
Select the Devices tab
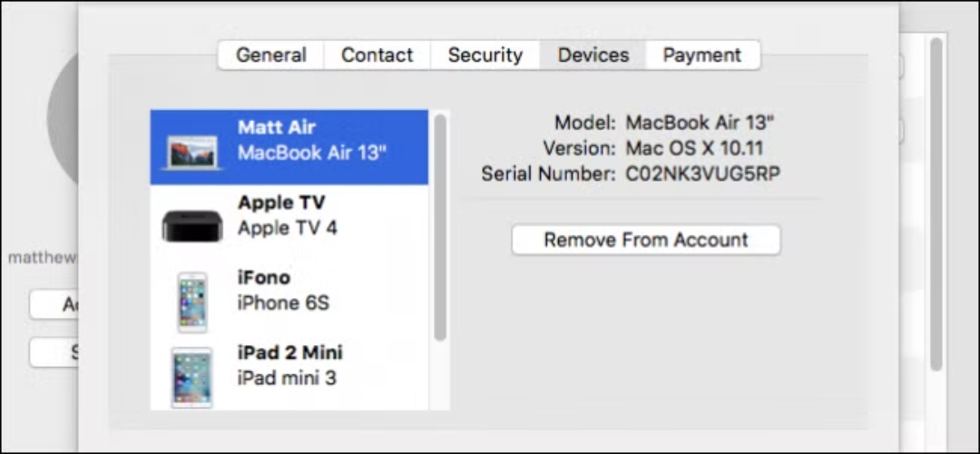(x=593, y=55)
